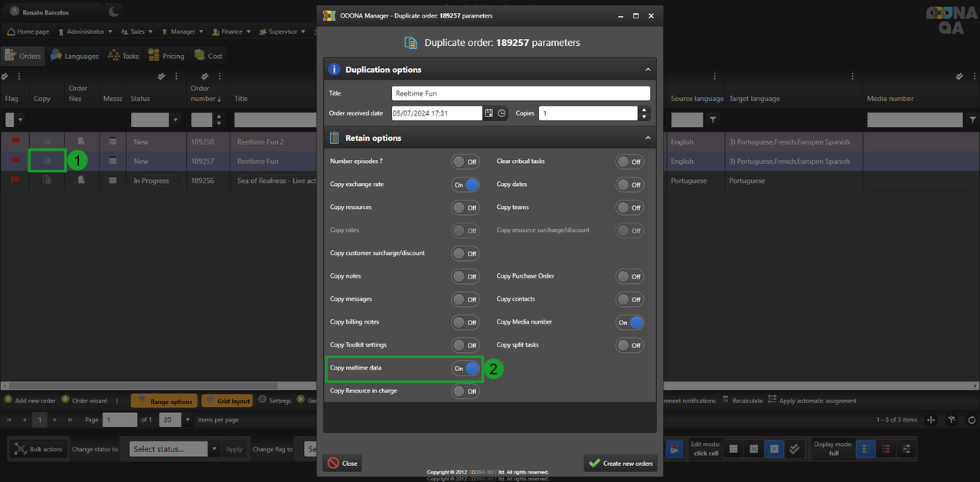Screen dimensions: 980x482
Task: Click the source language filter funnel icon
Action: [x=713, y=120]
